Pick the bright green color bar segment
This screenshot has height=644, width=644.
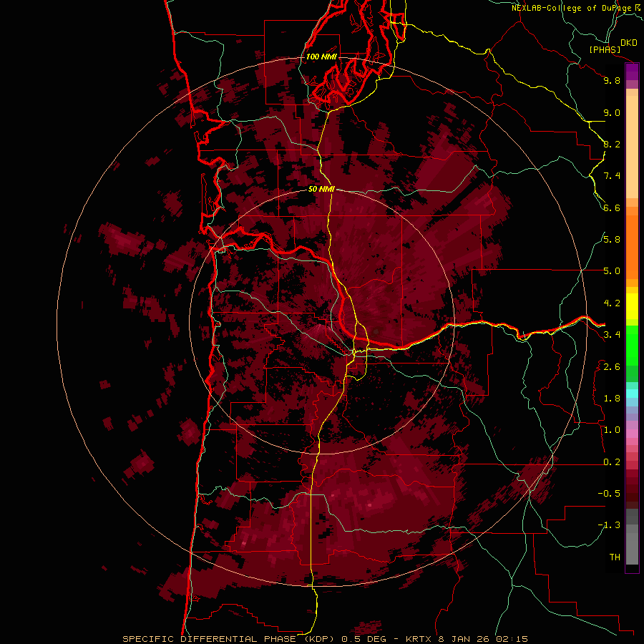point(632,346)
